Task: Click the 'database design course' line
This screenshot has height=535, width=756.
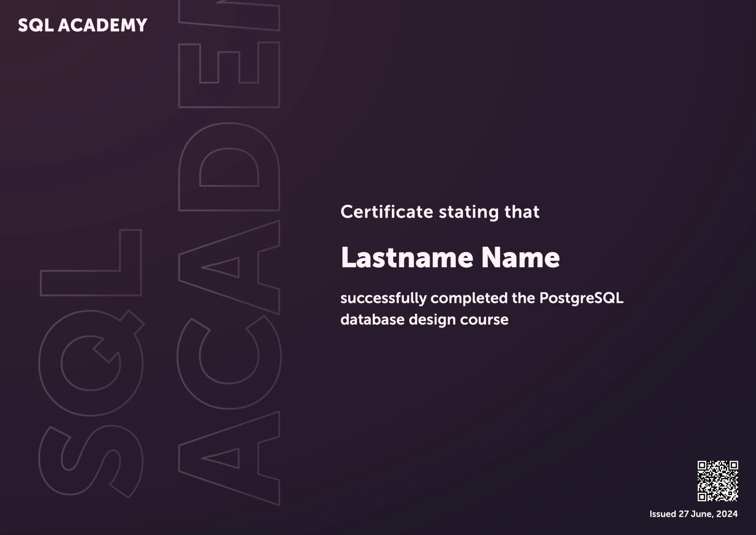Action: pos(424,319)
